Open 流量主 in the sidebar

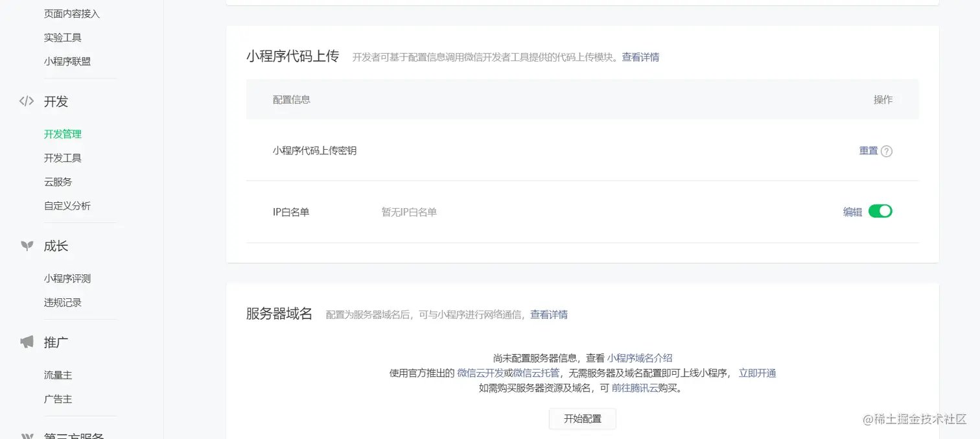58,375
